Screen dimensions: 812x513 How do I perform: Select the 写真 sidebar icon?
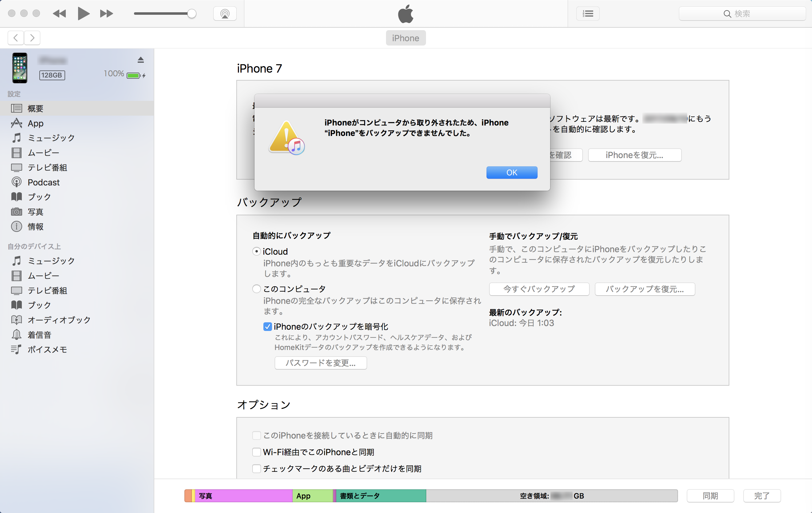click(17, 211)
